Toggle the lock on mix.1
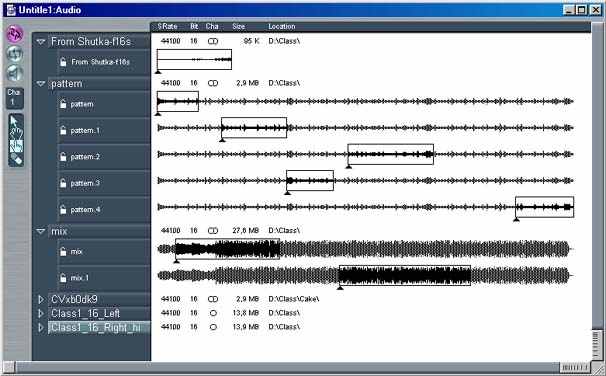The image size is (606, 376). click(63, 278)
